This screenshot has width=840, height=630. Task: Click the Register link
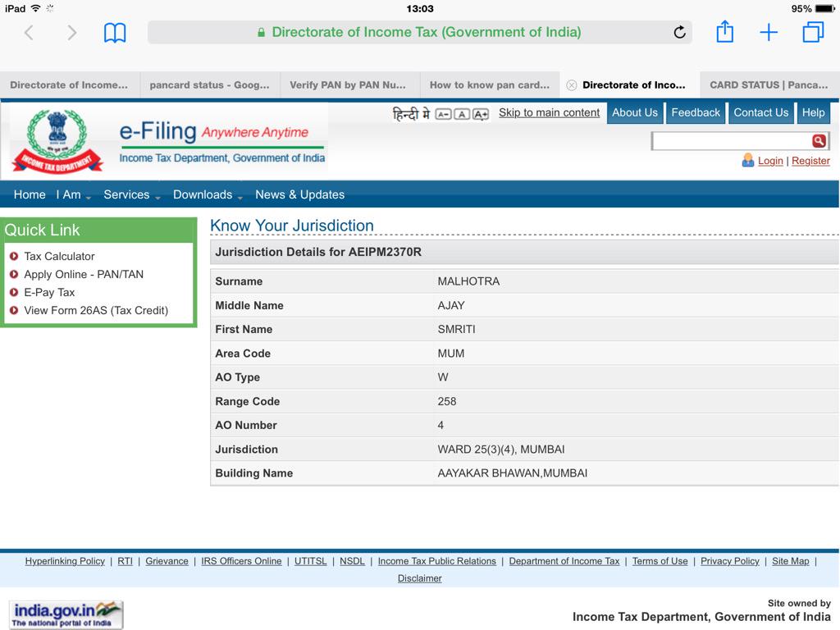click(810, 161)
